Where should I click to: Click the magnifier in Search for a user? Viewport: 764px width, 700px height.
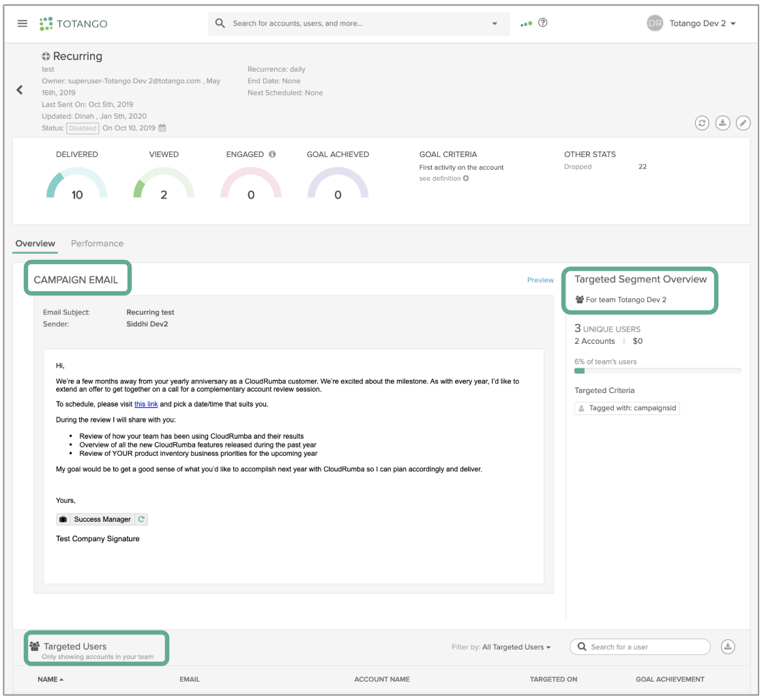tap(582, 646)
